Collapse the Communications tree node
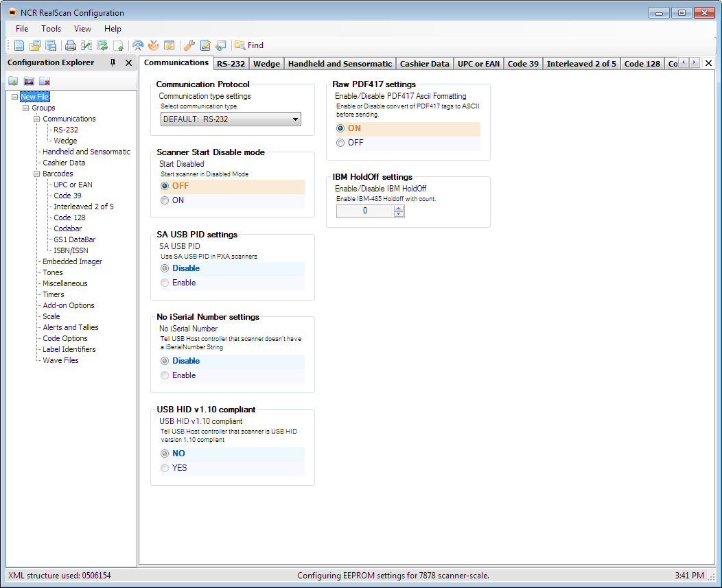 pyautogui.click(x=37, y=119)
